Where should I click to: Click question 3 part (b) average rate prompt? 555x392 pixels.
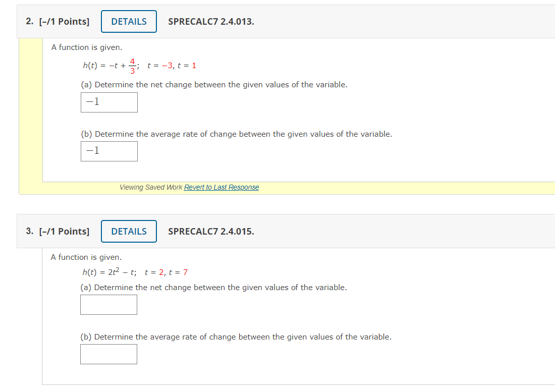click(236, 337)
